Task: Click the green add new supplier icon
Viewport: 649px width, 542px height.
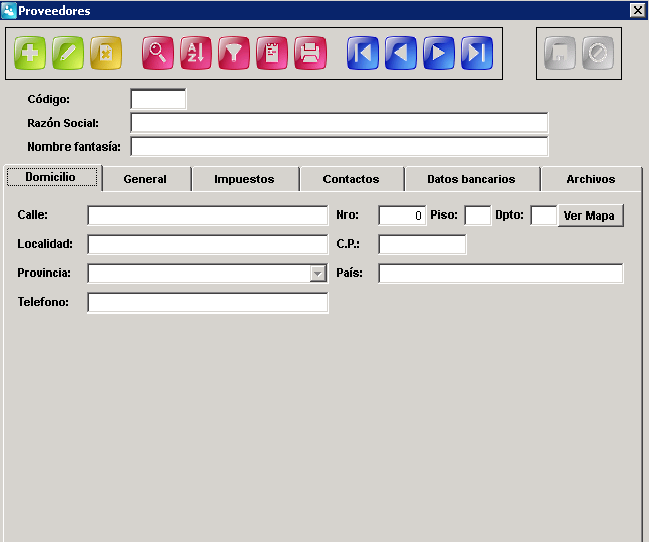Action: pos(30,53)
